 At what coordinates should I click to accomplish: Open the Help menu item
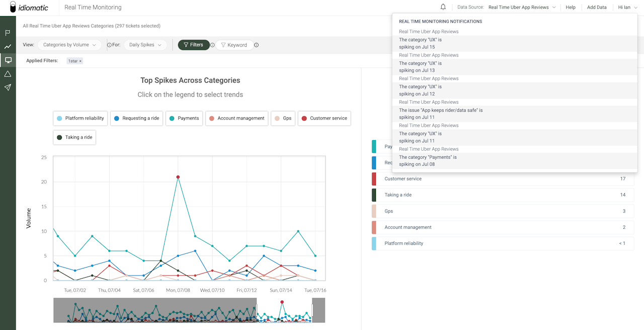click(x=570, y=8)
